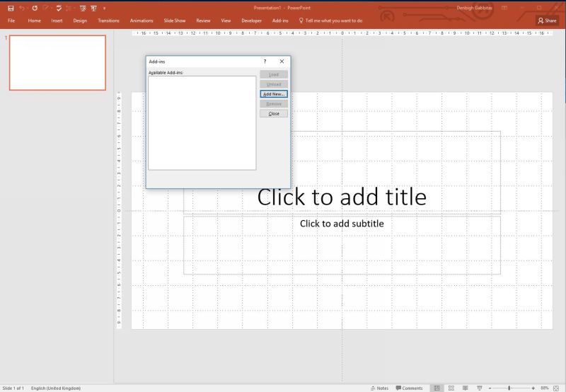Click the zoom slider handle
566x392 pixels.
tap(509, 388)
